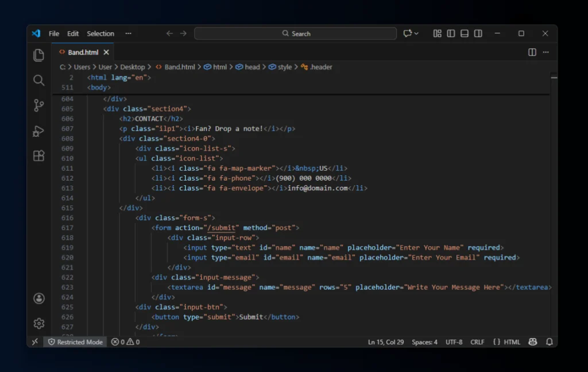Viewport: 588px width, 372px height.
Task: Toggle the bottom panel visibility
Action: click(x=465, y=33)
